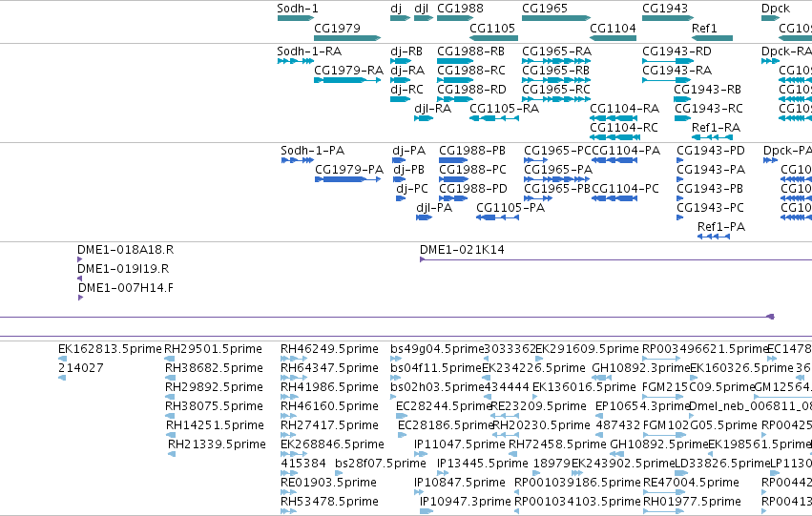
Task: Select the CG1965 gene bar
Action: point(556,18)
